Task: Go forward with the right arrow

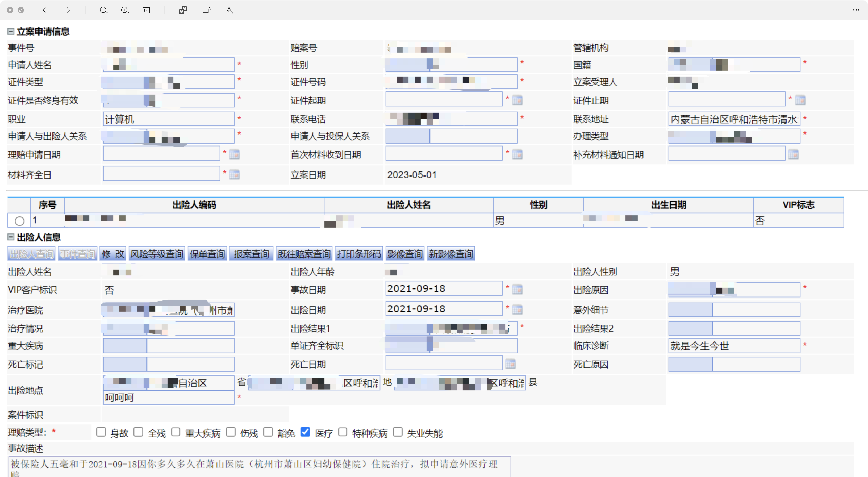Action: click(67, 10)
